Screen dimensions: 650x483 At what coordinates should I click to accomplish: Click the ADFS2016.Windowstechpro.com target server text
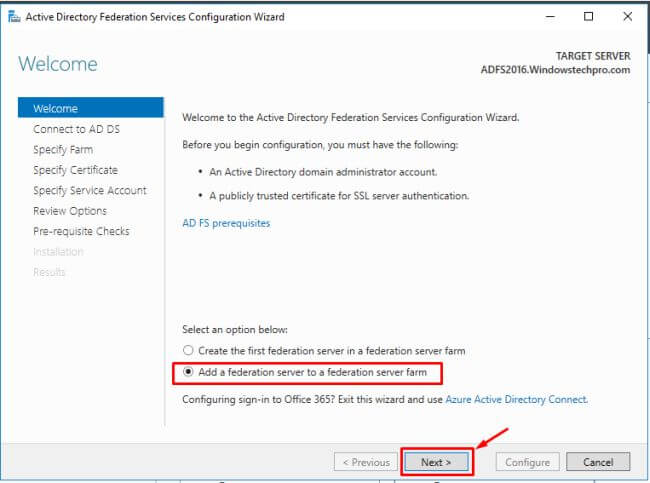pos(555,70)
